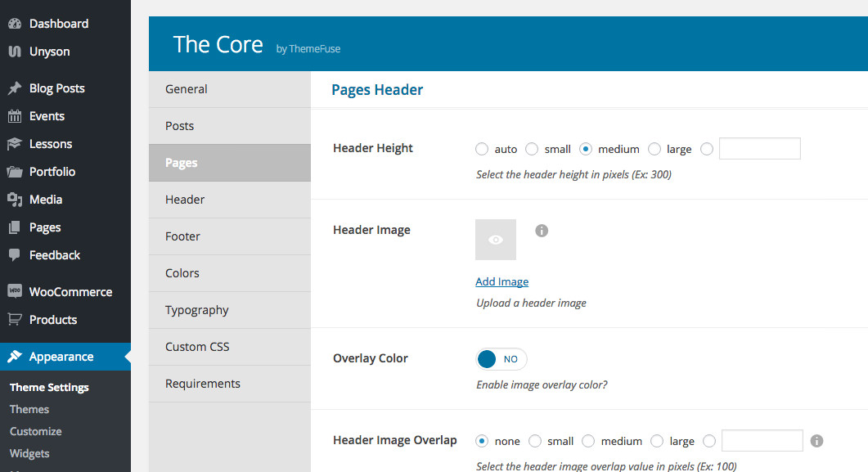The height and width of the screenshot is (472, 868).
Task: Click the Pages Header section title
Action: click(377, 90)
